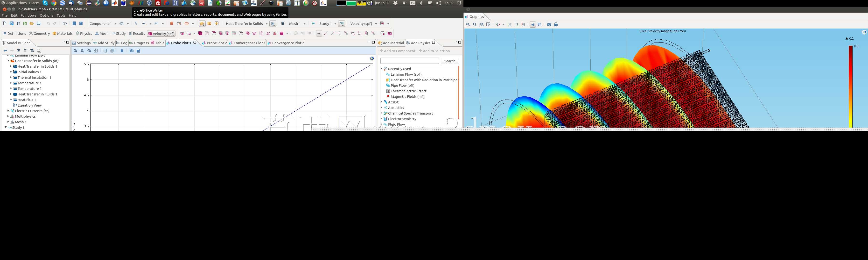Open the Help question mark icon

pyautogui.click(x=81, y=24)
